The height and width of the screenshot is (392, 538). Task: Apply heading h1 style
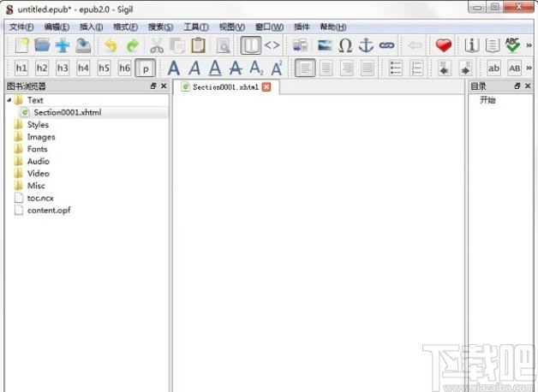point(21,68)
